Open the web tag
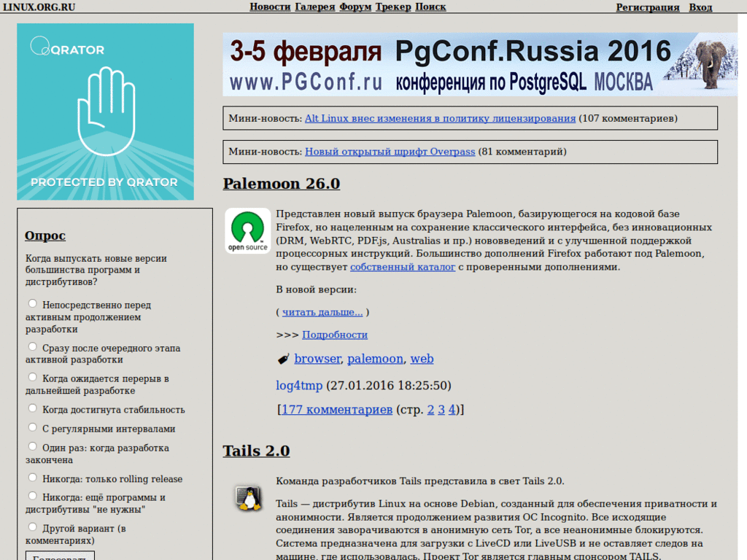 (422, 359)
